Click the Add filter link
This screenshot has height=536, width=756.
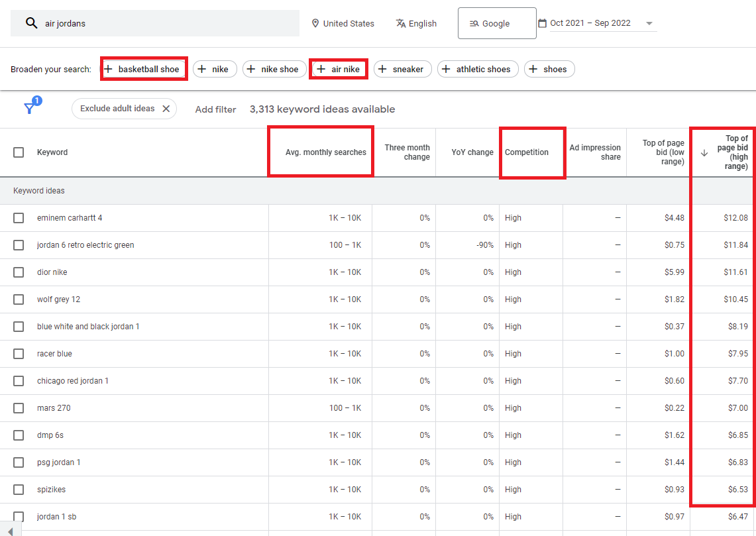(x=215, y=109)
